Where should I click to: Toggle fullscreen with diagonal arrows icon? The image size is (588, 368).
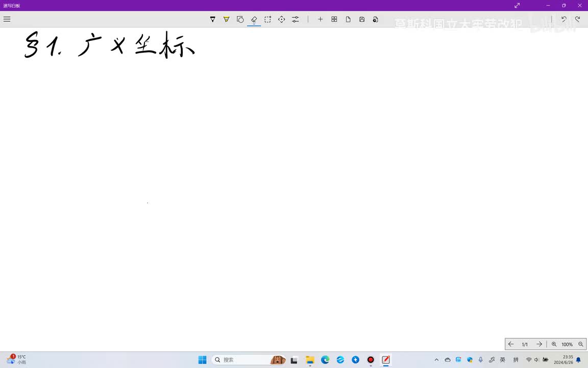click(517, 5)
